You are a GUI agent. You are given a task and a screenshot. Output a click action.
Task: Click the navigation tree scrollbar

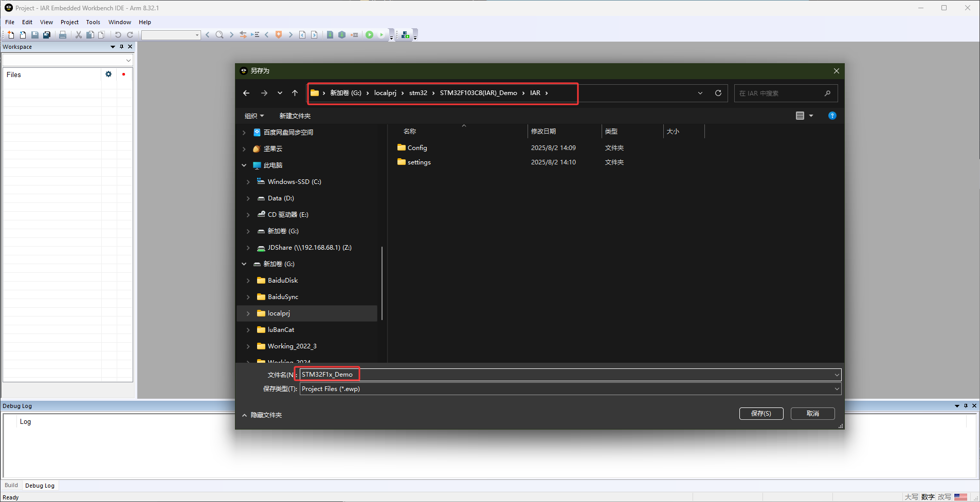coord(382,283)
